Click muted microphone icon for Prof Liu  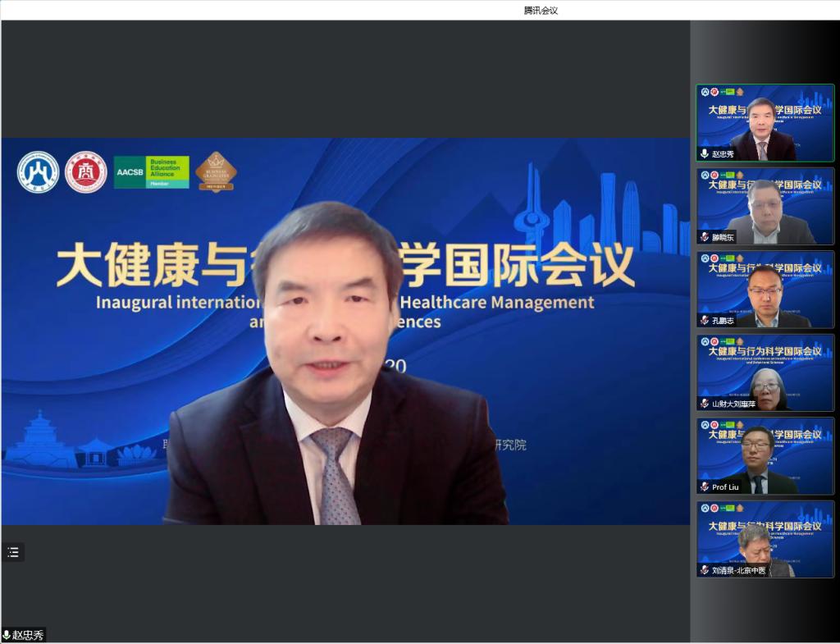click(704, 486)
